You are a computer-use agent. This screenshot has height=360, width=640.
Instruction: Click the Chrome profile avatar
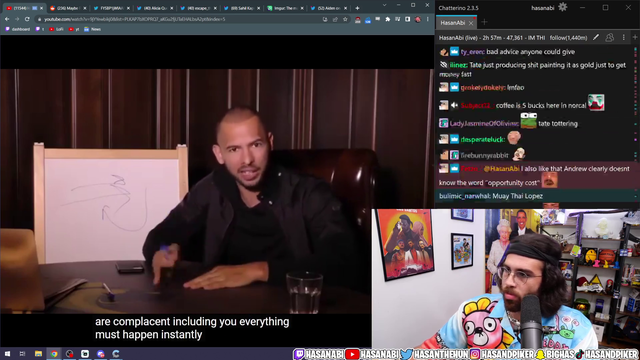[x=418, y=19]
